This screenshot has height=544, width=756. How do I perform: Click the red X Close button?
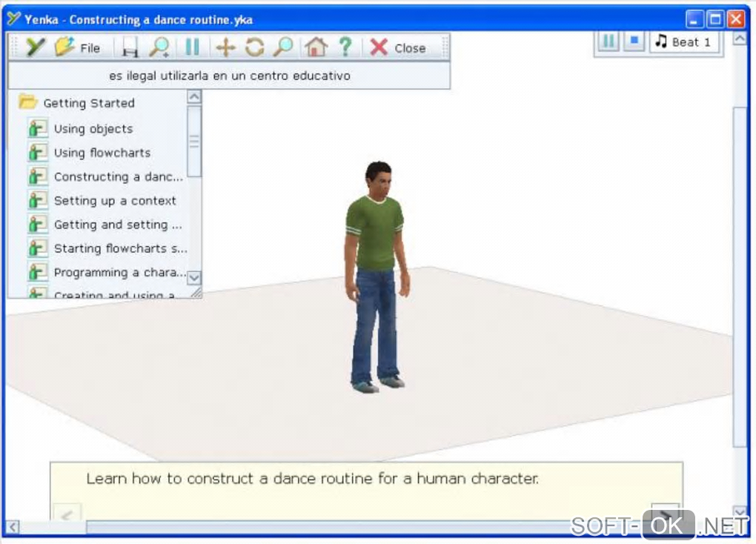pyautogui.click(x=398, y=47)
